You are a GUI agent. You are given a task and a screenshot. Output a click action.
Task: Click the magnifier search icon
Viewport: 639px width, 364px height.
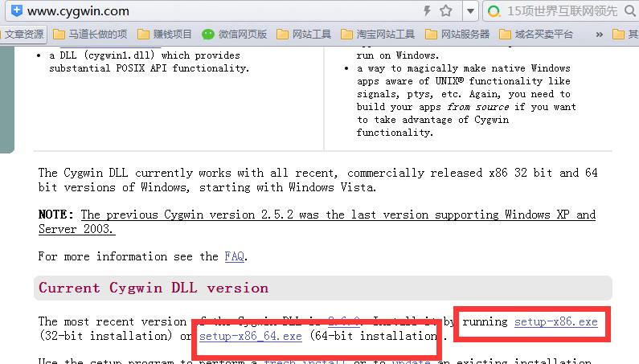[x=630, y=10]
